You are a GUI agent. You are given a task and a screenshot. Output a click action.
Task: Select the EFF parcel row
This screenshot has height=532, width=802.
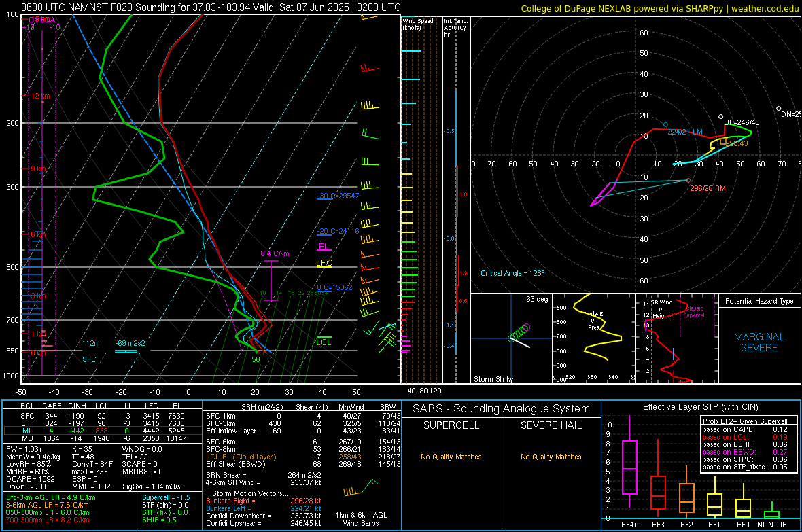[103, 423]
